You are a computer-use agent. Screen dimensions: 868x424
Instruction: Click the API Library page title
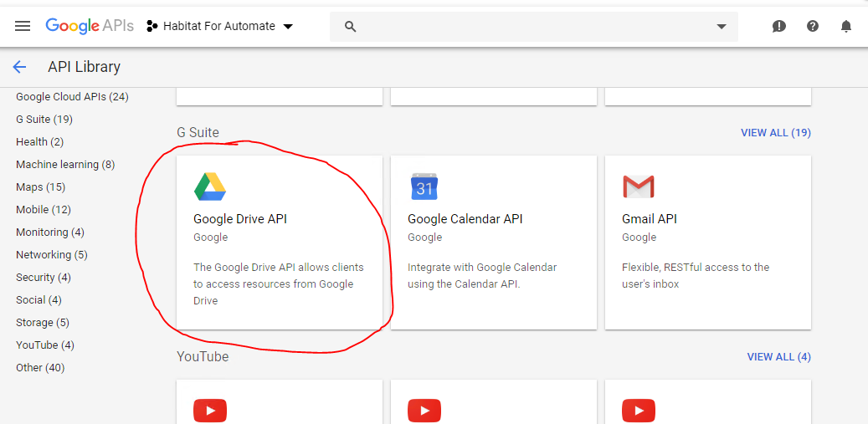85,67
